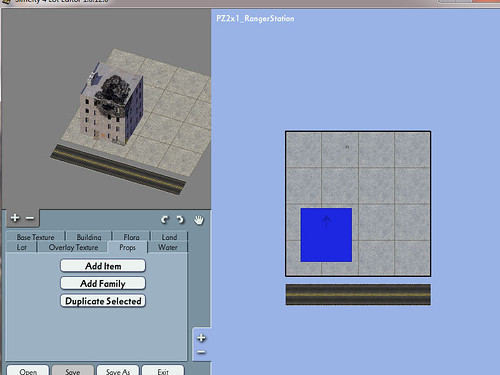Switch to the Base Texture tab
This screenshot has height=375, width=500.
(35, 237)
